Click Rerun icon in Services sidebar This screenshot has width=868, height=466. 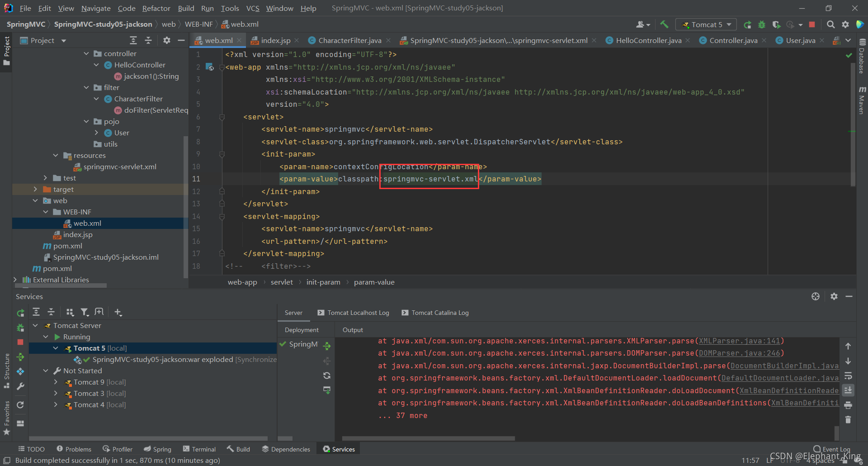point(20,313)
